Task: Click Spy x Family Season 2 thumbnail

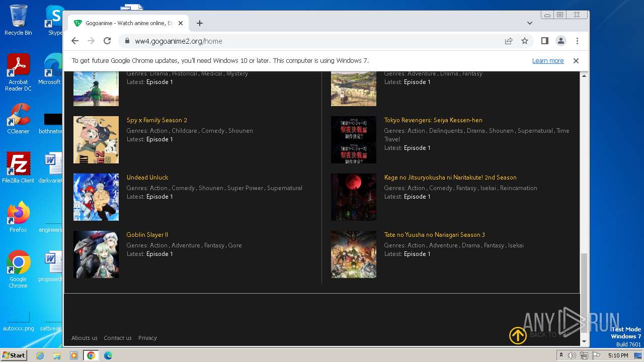Action: [x=96, y=140]
